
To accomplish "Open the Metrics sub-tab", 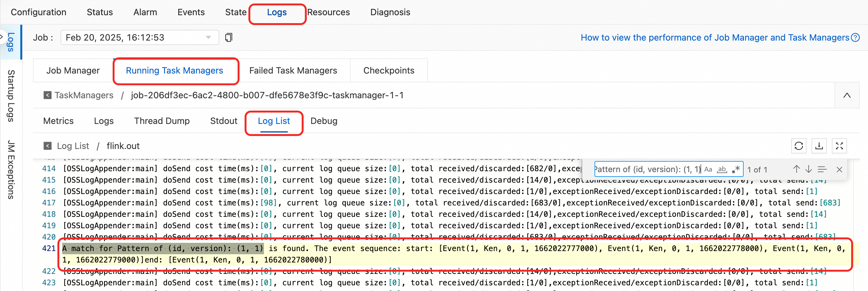I will (58, 121).
